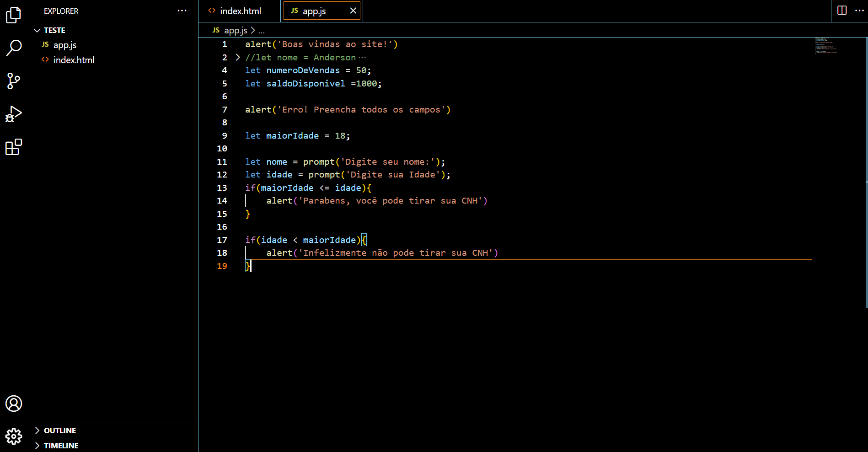
Task: Open the Manage settings gear
Action: coord(14,436)
